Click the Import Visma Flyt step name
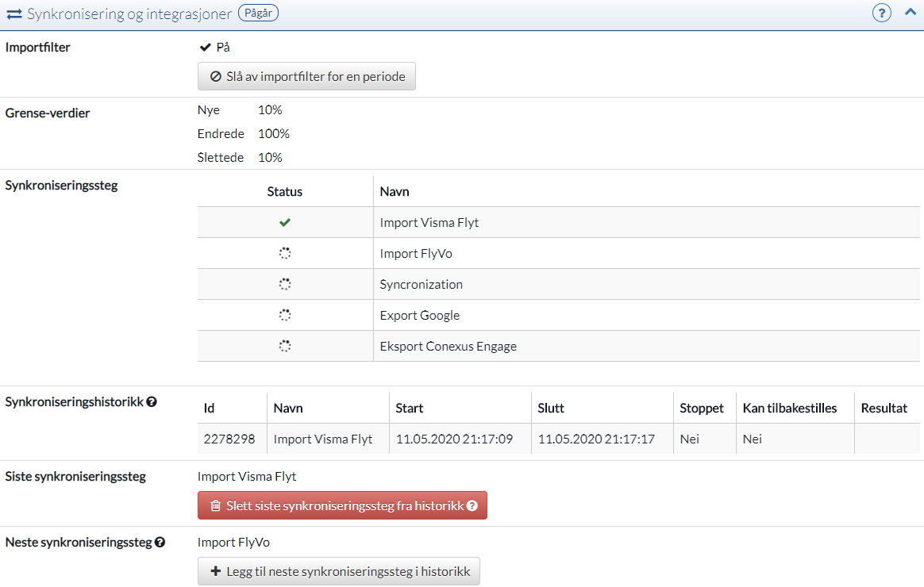The height and width of the screenshot is (587, 924). tap(429, 223)
